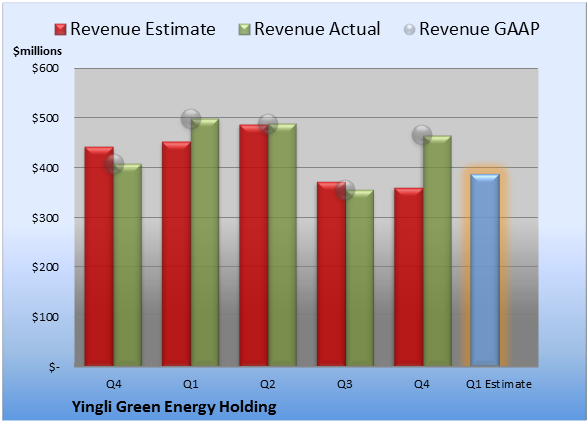
Task: Select the Q3 green actual bar
Action: [x=360, y=278]
